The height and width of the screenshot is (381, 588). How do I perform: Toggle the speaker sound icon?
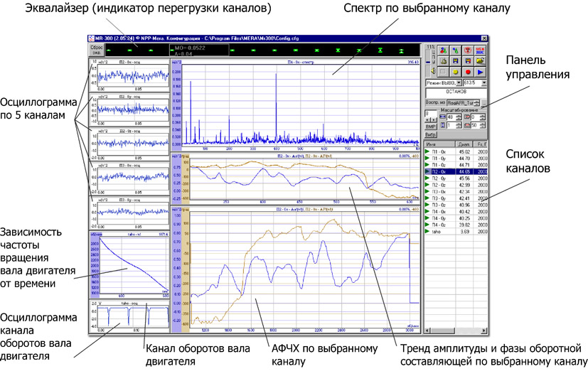432,71
